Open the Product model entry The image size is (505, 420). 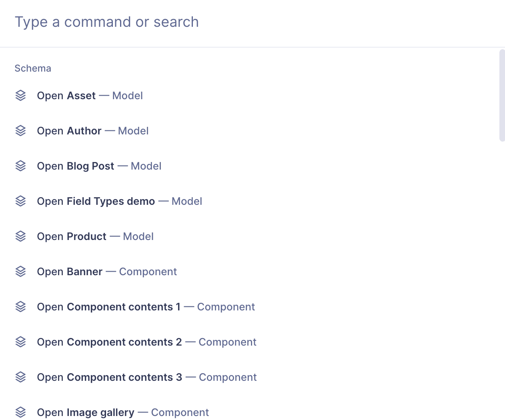click(x=95, y=236)
